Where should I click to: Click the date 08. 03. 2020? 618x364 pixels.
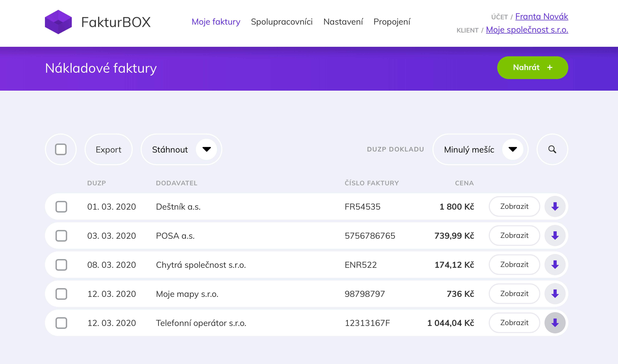pyautogui.click(x=112, y=265)
